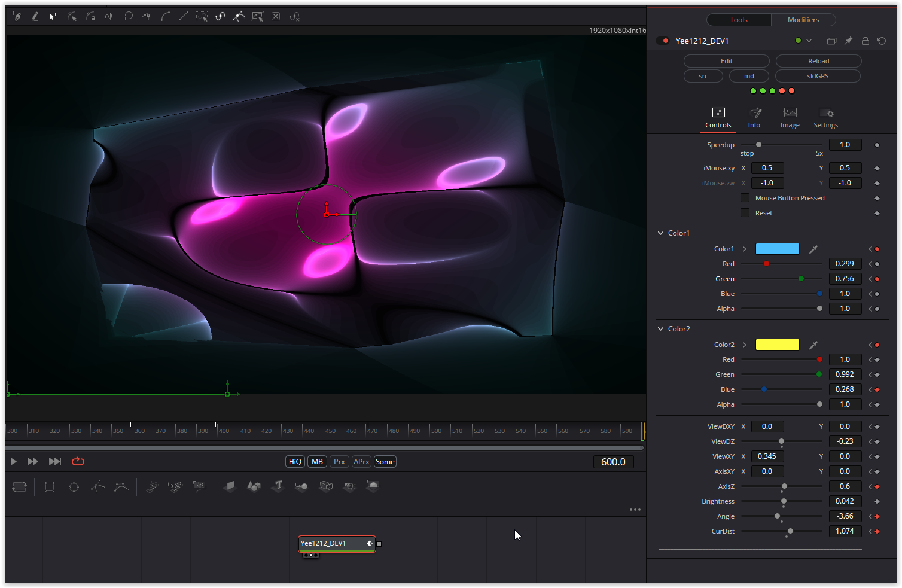Add a Polygon mask tool
Screen dimensions: 902x588
pyautogui.click(x=97, y=487)
